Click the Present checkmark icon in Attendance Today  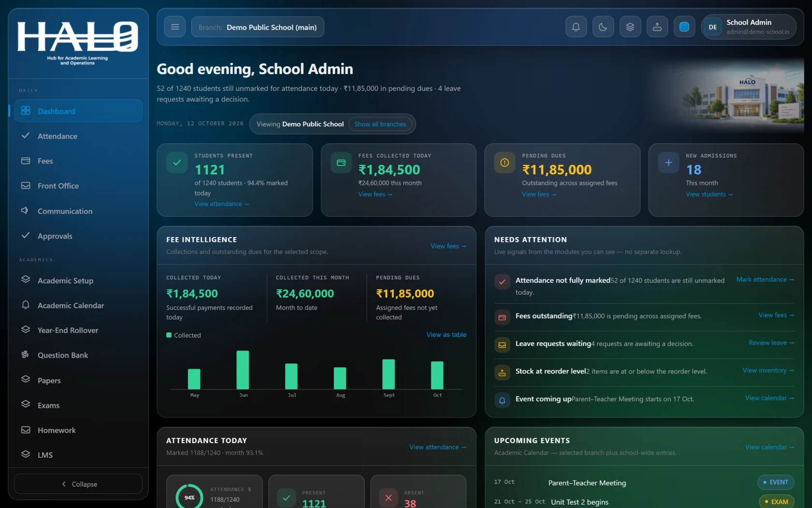tap(286, 497)
